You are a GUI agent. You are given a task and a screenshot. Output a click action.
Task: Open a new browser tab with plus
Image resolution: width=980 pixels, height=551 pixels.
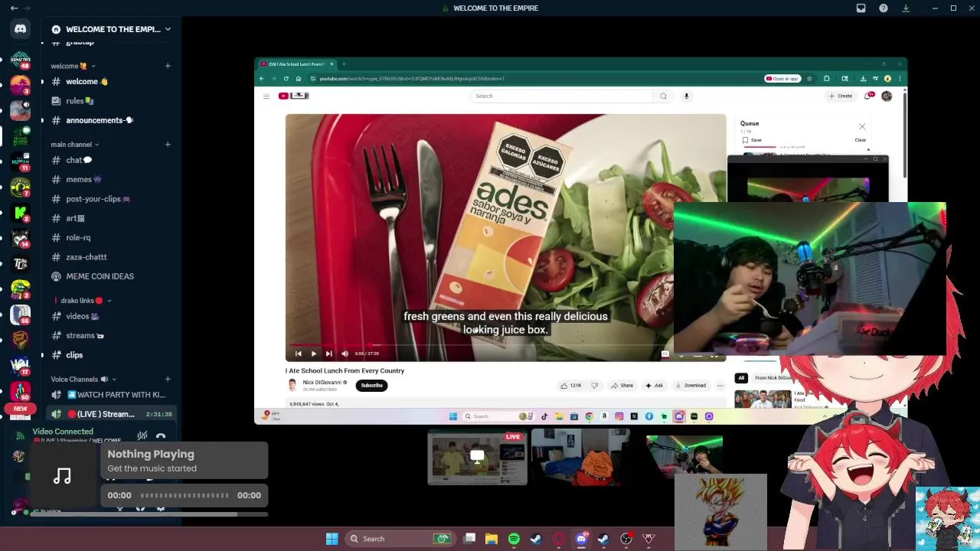(x=344, y=64)
